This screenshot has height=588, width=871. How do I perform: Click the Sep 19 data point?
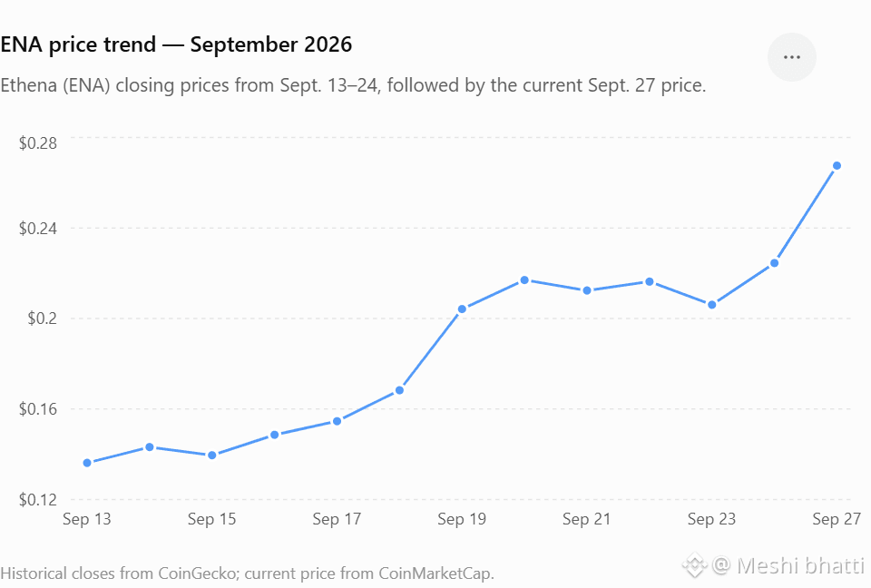462,309
